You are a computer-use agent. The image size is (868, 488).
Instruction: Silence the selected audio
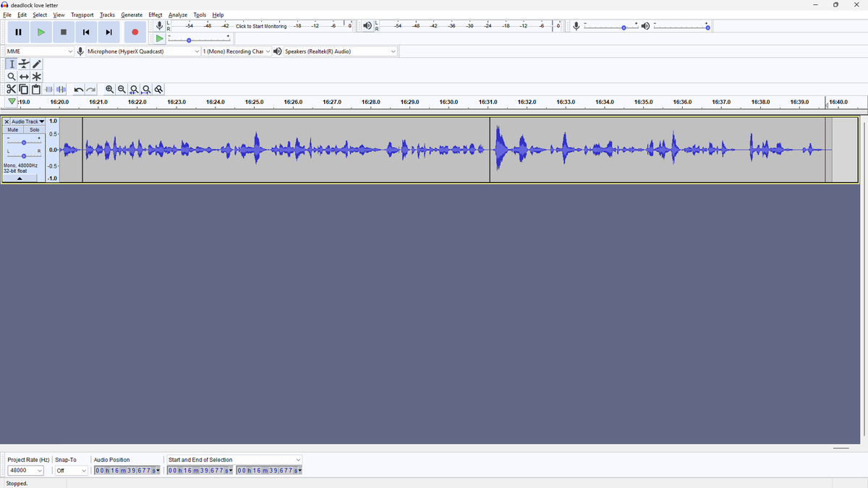click(61, 90)
